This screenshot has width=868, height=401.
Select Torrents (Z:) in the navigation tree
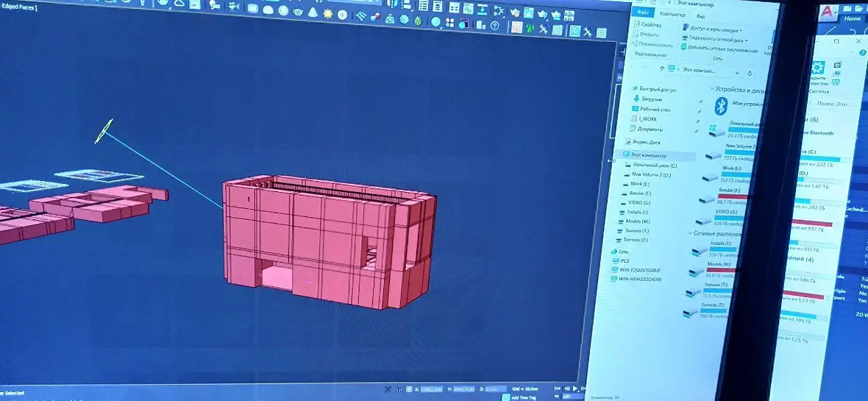tap(632, 241)
